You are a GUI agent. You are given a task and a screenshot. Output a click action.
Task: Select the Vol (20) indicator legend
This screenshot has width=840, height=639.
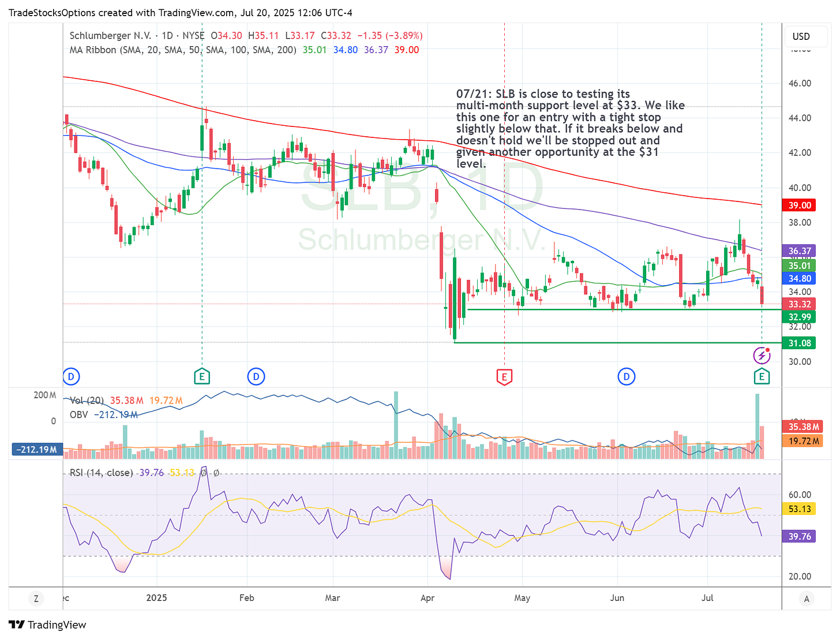pyautogui.click(x=87, y=401)
